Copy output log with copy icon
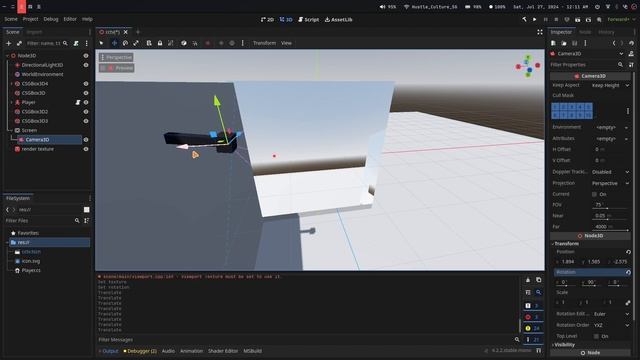Image resolution: width=640 pixels, height=360 pixels. click(539, 280)
